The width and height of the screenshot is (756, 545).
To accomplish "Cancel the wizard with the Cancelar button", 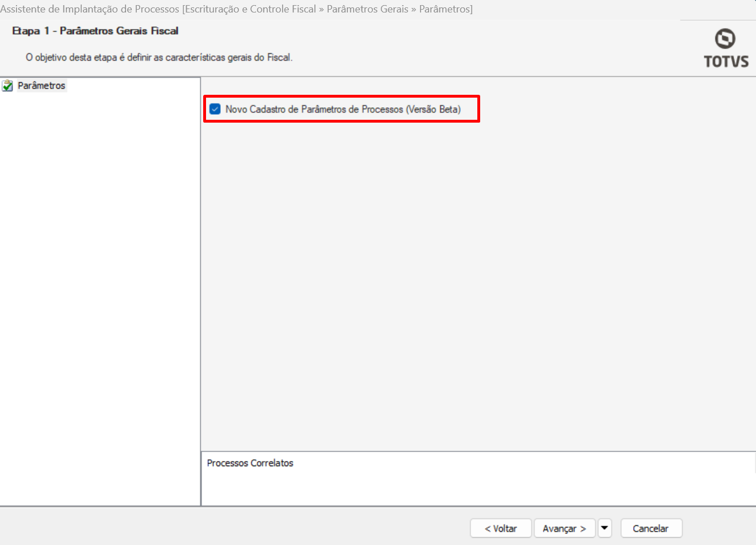I will click(x=650, y=529).
